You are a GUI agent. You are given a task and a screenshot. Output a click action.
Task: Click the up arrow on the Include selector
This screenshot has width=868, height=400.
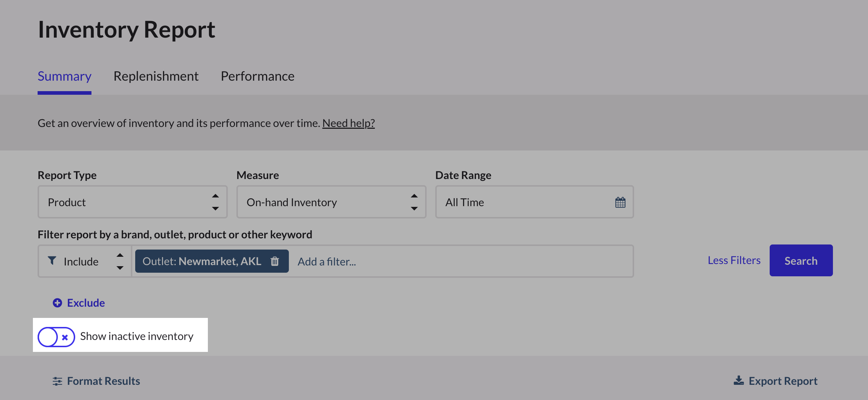(120, 255)
